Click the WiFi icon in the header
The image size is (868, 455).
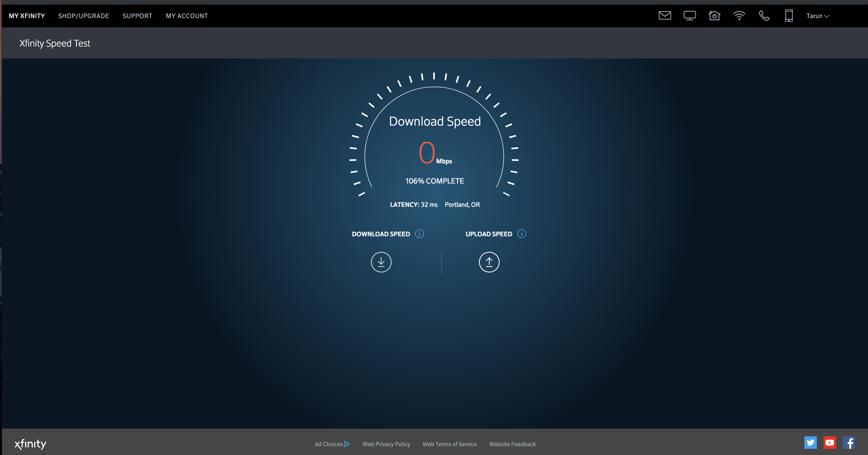[739, 16]
